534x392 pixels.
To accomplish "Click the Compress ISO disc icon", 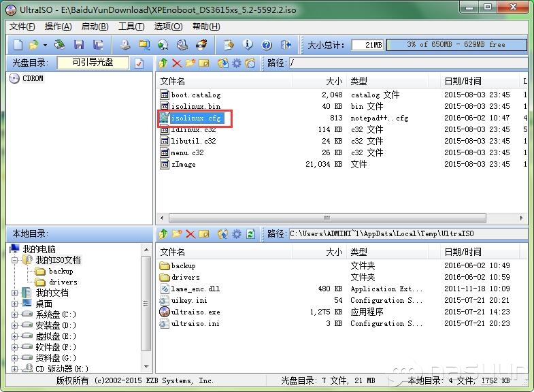I will click(163, 45).
